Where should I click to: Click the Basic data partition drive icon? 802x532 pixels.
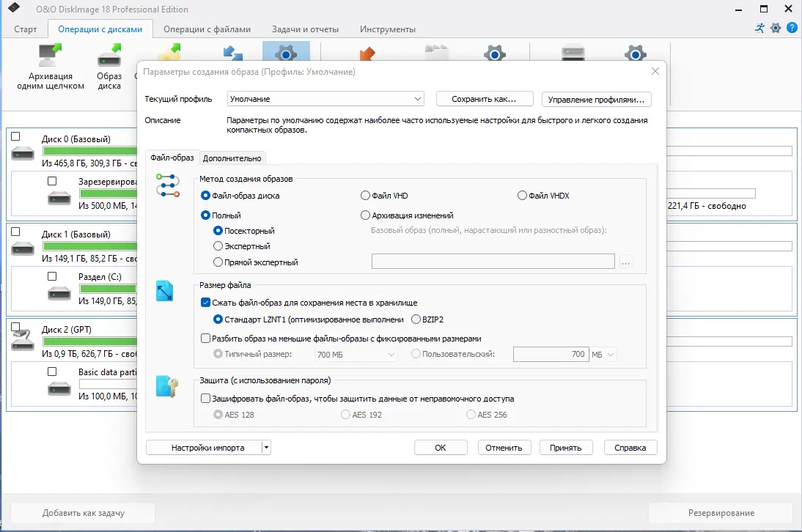point(59,389)
